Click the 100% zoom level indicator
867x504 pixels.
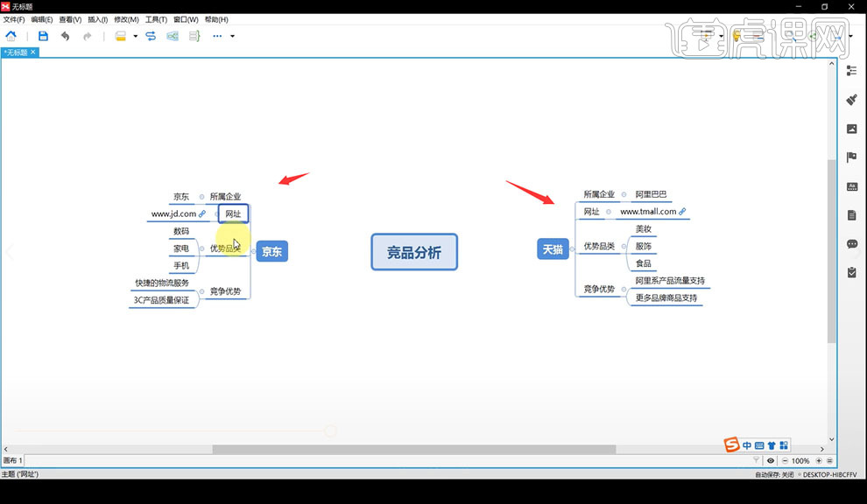(800, 459)
